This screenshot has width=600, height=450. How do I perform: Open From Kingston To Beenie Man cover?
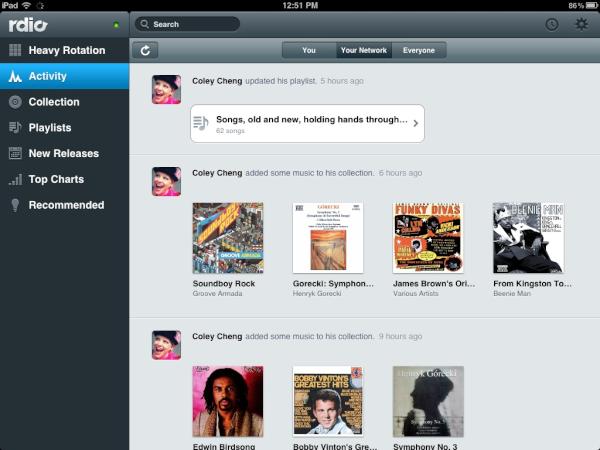(528, 238)
